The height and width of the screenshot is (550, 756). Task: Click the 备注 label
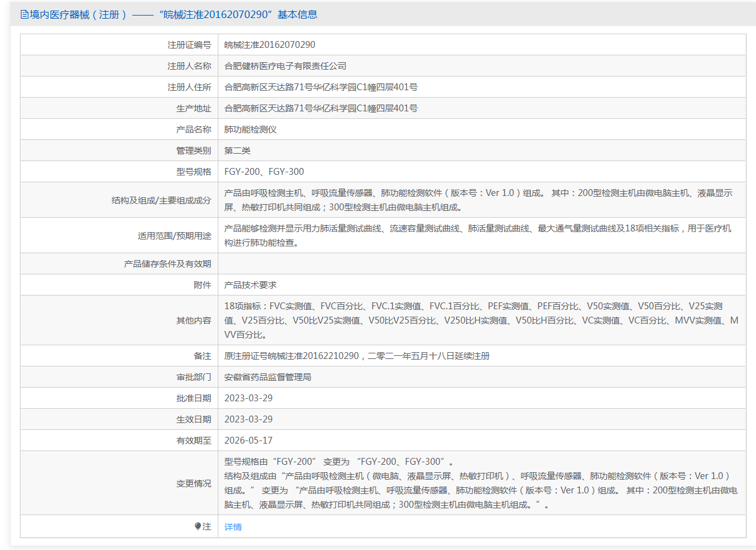[202, 356]
